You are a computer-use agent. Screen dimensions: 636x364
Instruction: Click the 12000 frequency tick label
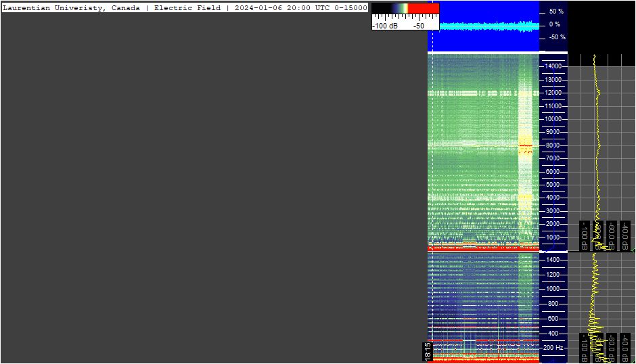tap(553, 93)
